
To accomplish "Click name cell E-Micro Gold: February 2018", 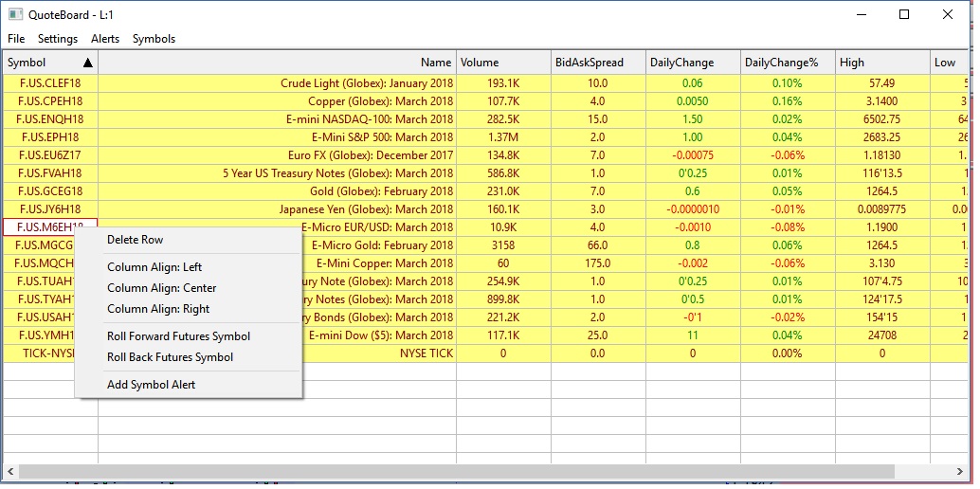I will (379, 245).
